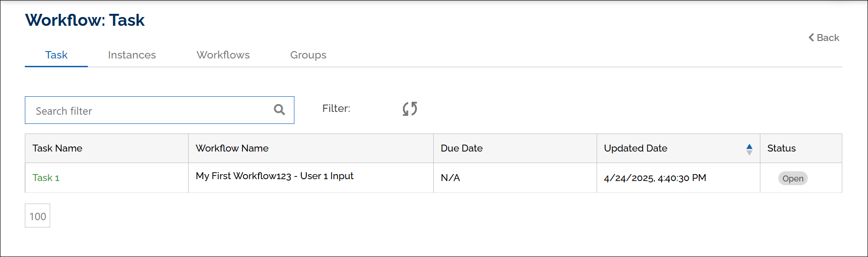Click the N/A due date cell
868x257 pixels.
[x=450, y=178]
